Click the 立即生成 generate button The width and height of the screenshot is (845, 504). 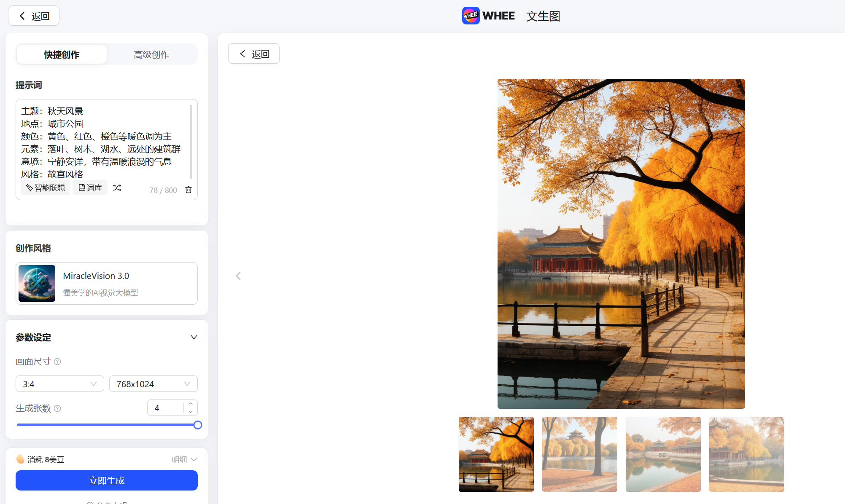(106, 480)
